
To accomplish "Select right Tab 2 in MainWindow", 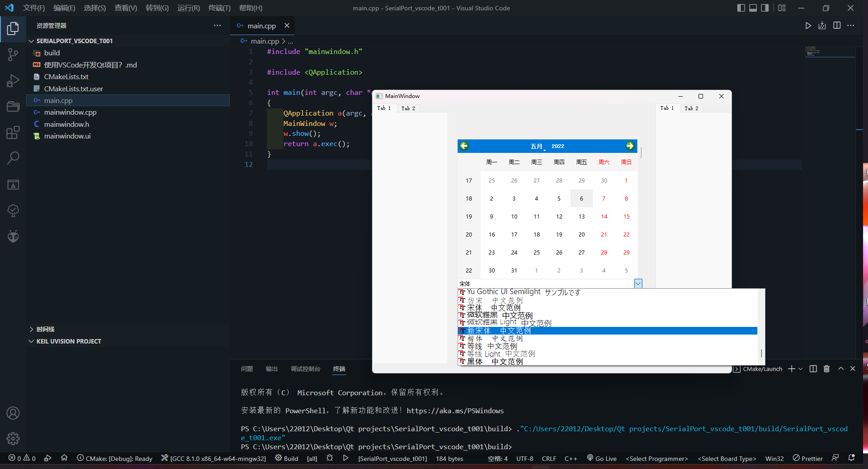I will point(691,108).
